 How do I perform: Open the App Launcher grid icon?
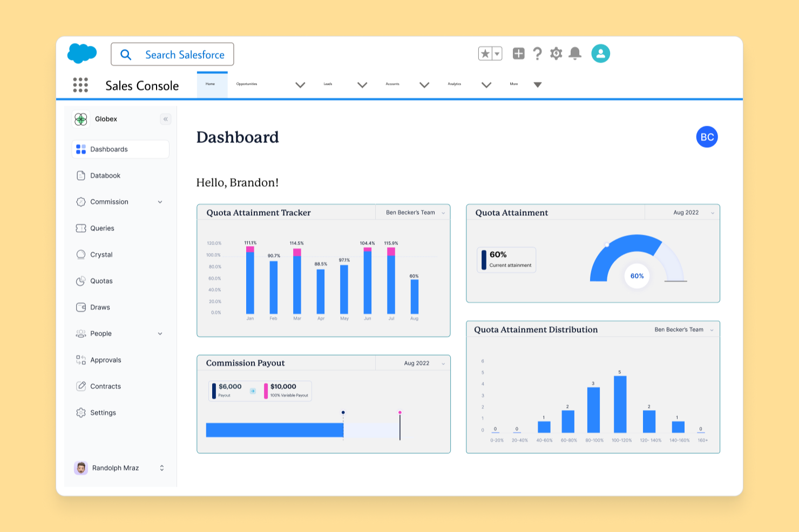pos(80,85)
